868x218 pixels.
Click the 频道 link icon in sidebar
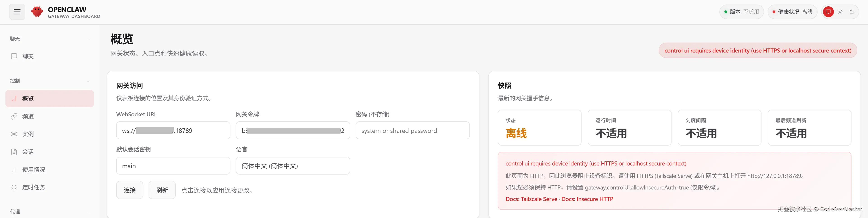coord(14,116)
